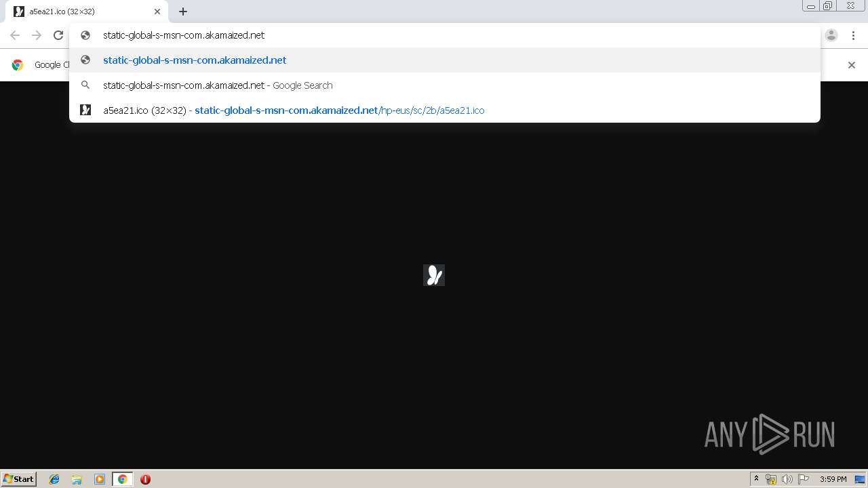Go back using the back arrow

pos(15,35)
